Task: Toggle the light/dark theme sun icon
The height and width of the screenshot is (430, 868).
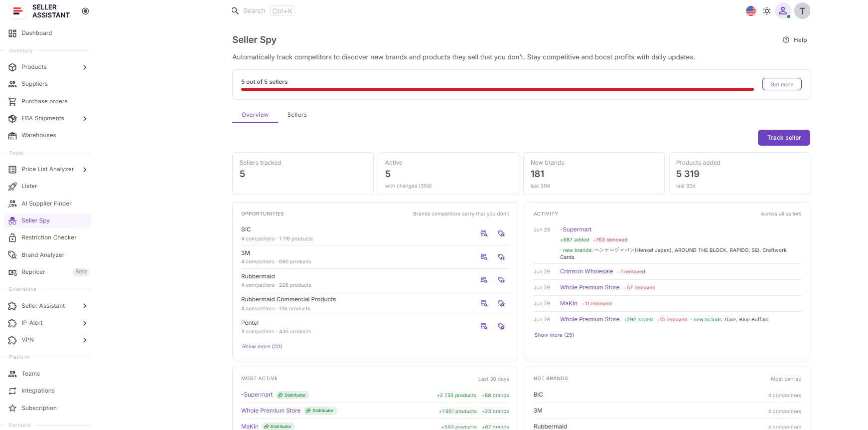Action: point(767,11)
